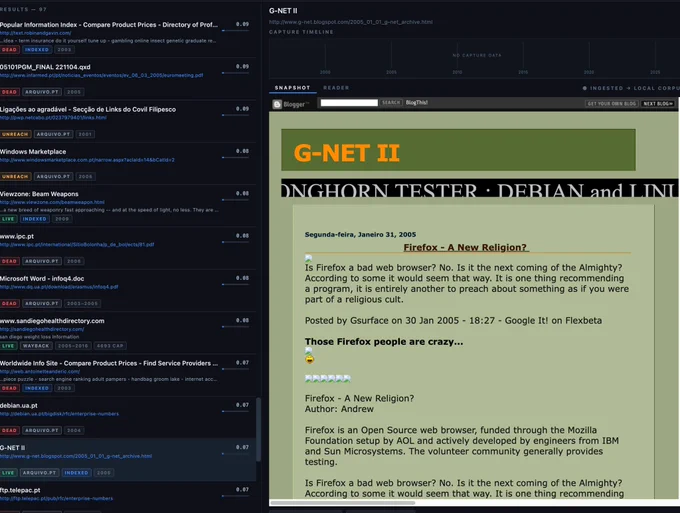Click the Blogger search input field
The height and width of the screenshot is (513, 680).
(349, 103)
